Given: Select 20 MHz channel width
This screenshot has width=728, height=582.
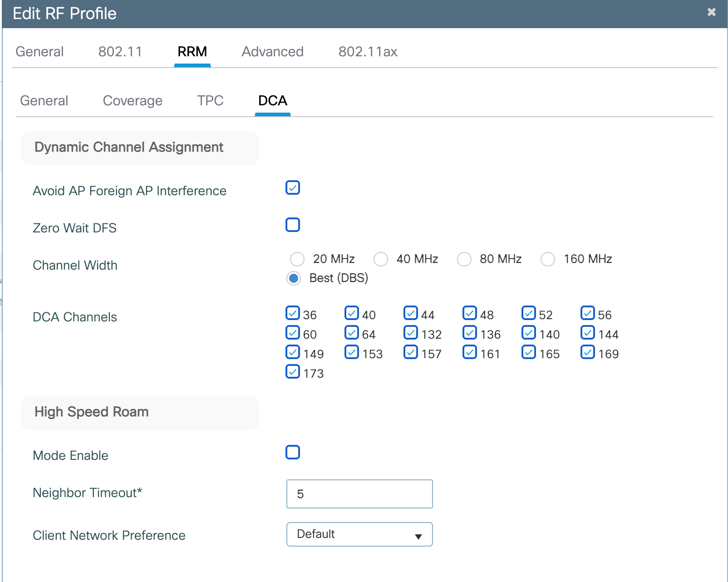Looking at the screenshot, I should point(297,259).
